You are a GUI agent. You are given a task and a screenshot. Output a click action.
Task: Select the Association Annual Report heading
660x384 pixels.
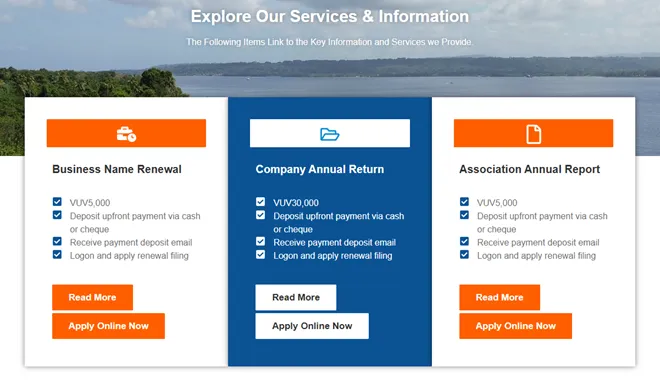point(530,169)
